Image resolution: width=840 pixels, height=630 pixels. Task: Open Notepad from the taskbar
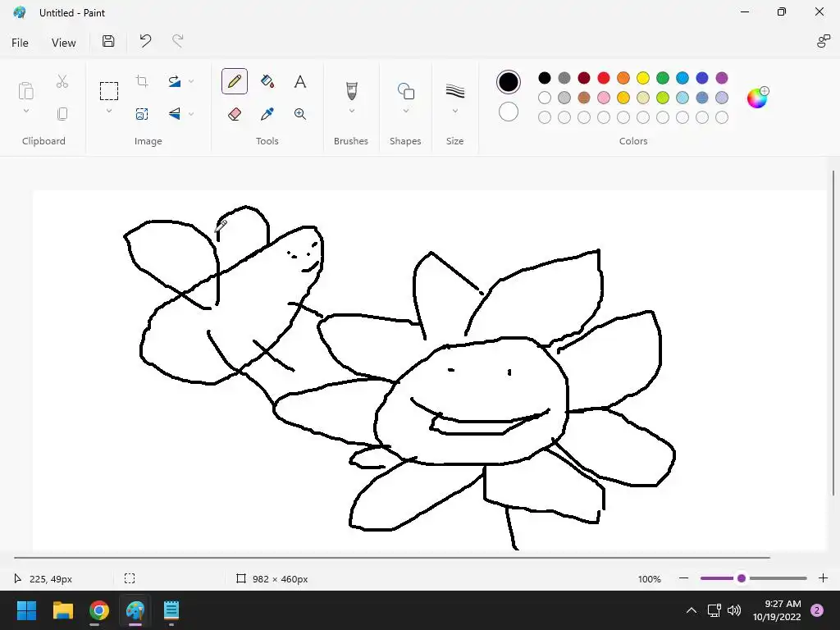pyautogui.click(x=171, y=610)
